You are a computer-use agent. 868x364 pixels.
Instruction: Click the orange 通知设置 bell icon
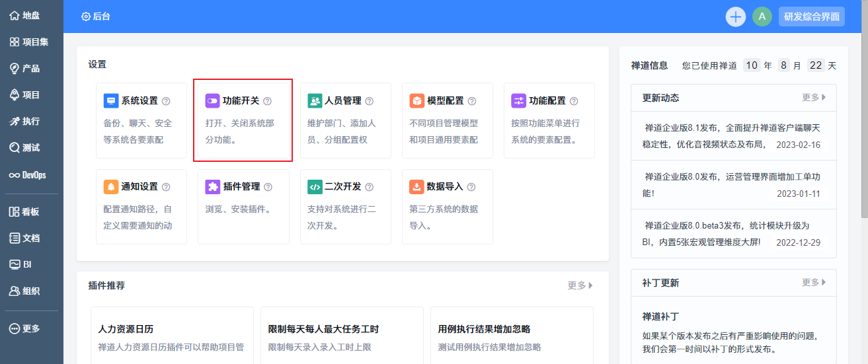click(111, 187)
